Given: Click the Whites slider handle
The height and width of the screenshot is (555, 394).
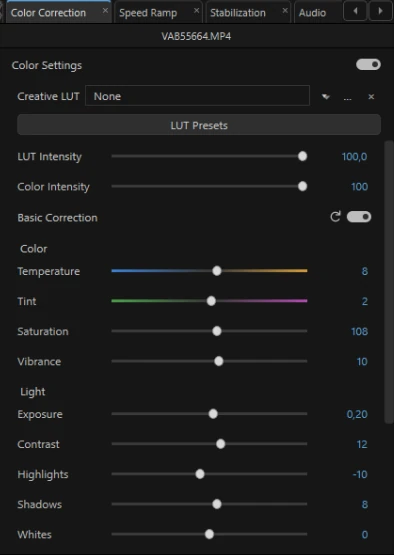Looking at the screenshot, I should [209, 534].
